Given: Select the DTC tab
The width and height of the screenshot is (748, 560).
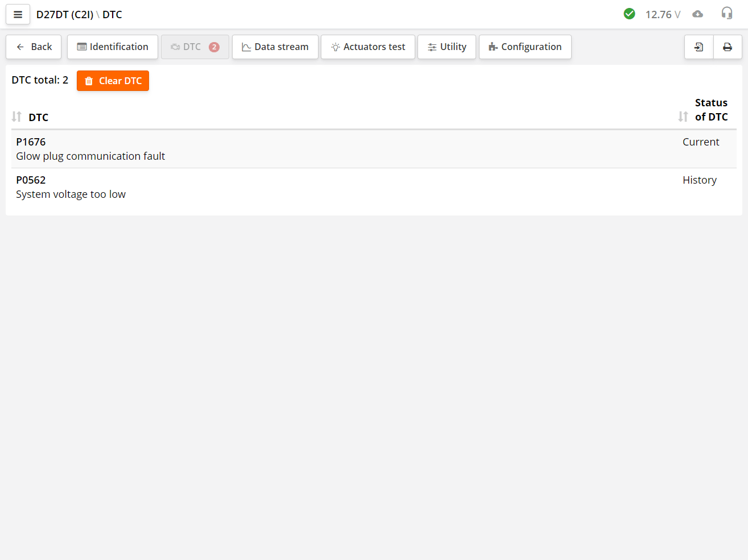Looking at the screenshot, I should 195,47.
